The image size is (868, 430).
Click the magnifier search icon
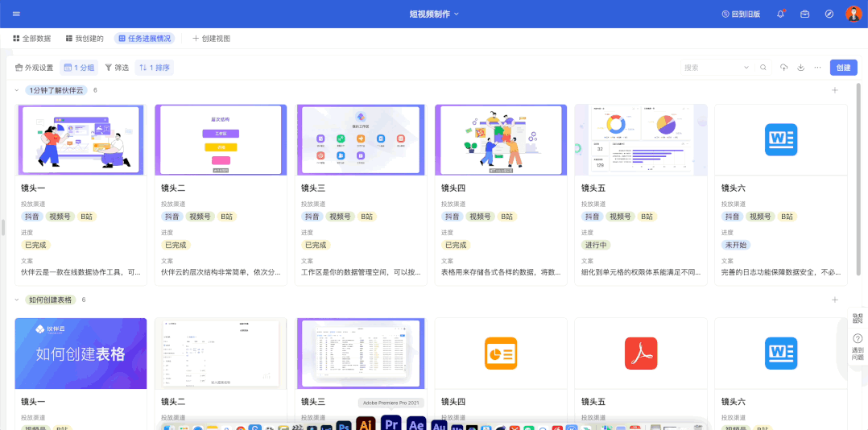pyautogui.click(x=763, y=68)
